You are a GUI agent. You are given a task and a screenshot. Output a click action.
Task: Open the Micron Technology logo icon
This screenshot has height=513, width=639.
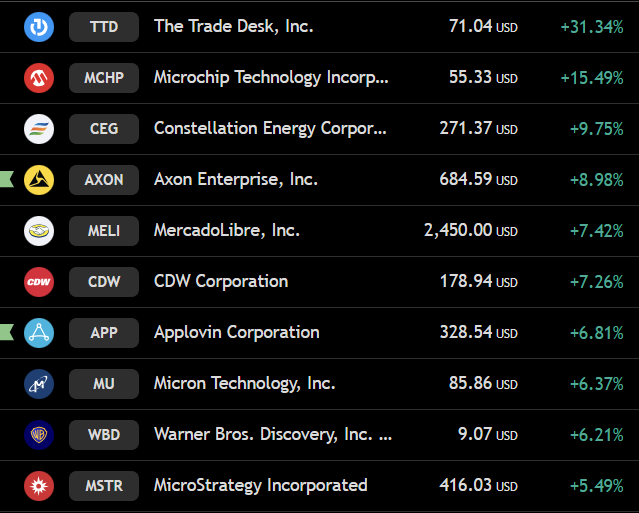coord(39,384)
